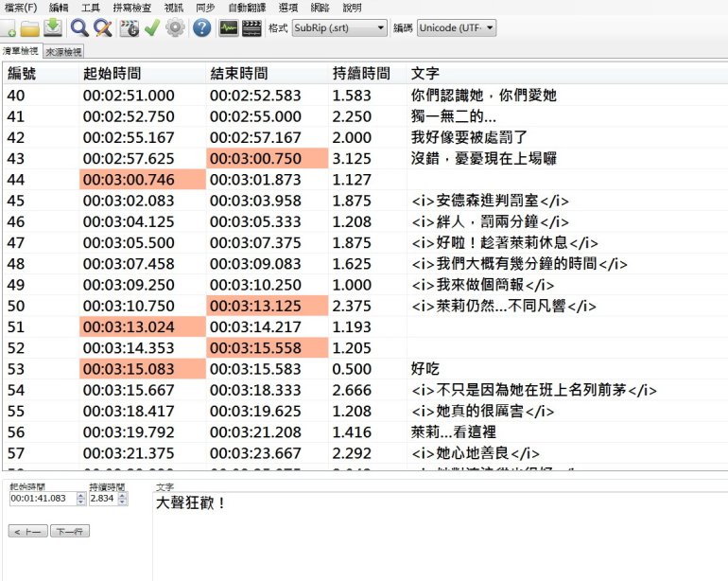Open the 選項 menu
This screenshot has height=581, width=728.
pos(288,8)
